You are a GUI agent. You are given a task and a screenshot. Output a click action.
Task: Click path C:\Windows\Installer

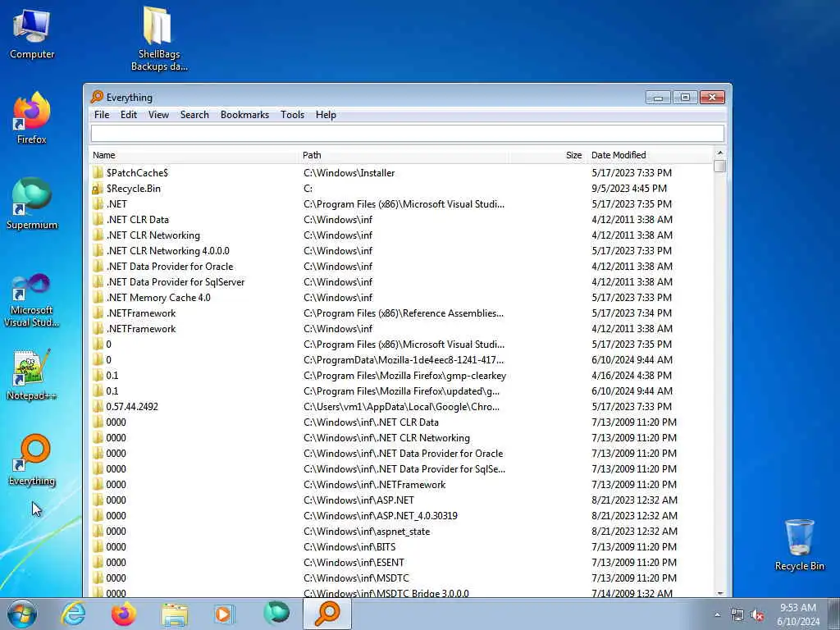point(349,173)
